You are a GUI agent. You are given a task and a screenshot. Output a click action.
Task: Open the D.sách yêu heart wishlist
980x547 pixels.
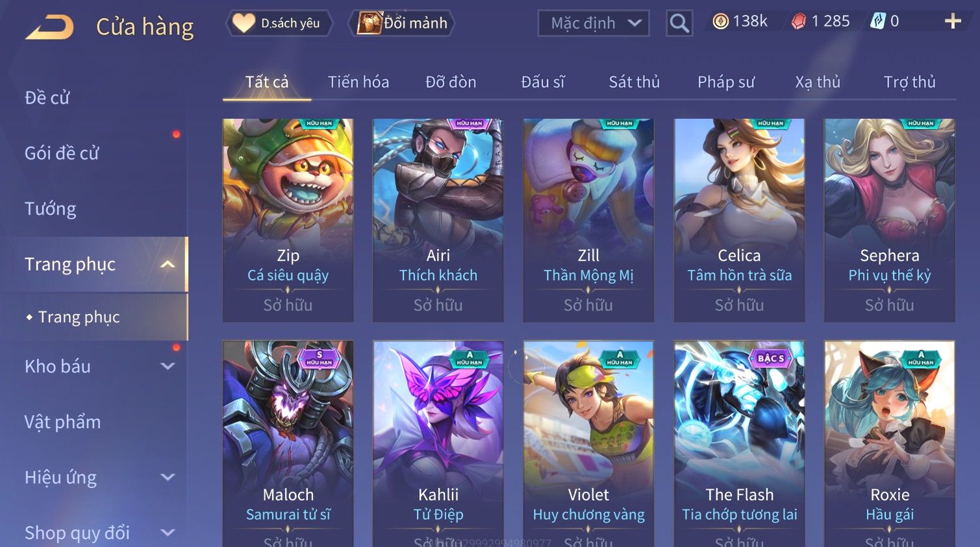point(279,23)
